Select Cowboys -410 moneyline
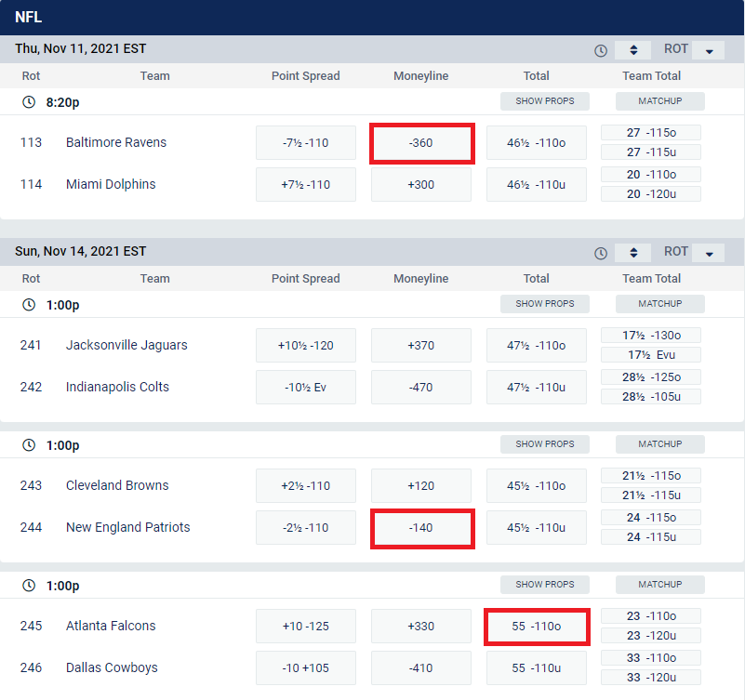 [421, 668]
